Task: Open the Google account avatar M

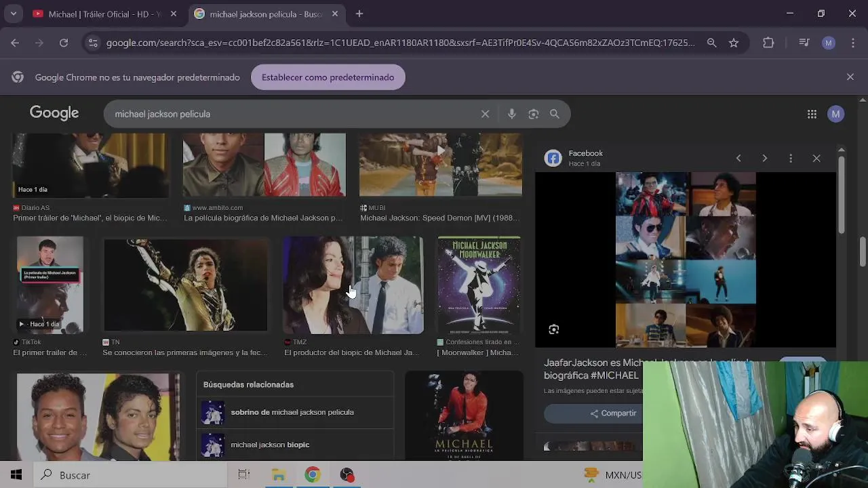Action: click(836, 114)
